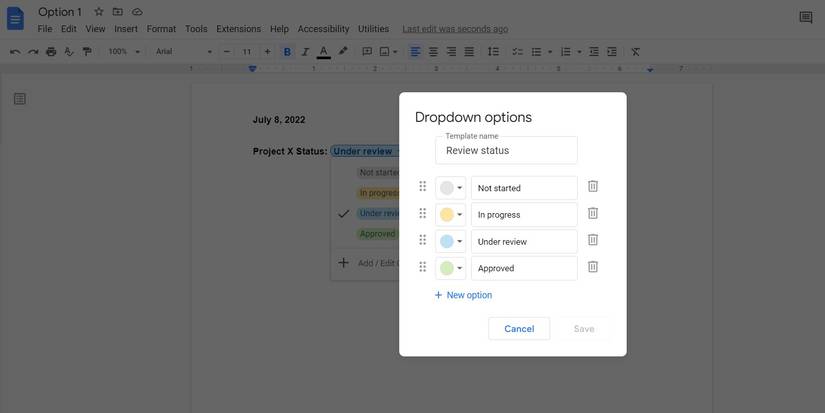Set right text alignment
Image resolution: width=825 pixels, height=413 pixels.
(x=451, y=52)
